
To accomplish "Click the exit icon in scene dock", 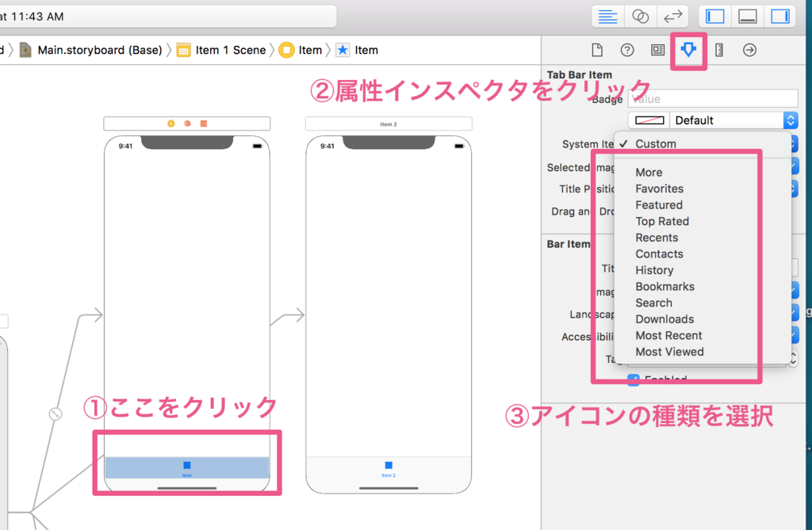I will 204,124.
